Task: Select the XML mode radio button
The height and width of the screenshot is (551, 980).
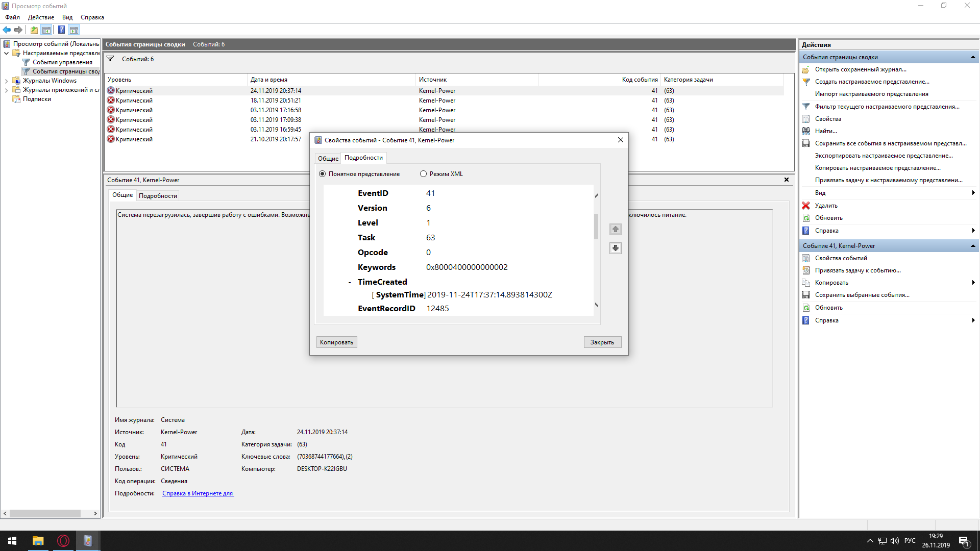Action: [423, 174]
